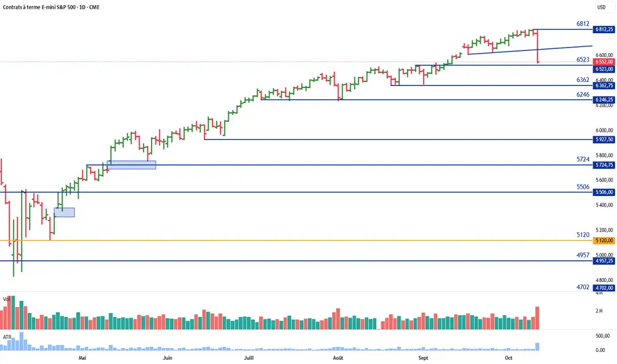Viewport: 617px width, 364px height.
Task: Click the Oct label on time axis
Action: tap(508, 357)
